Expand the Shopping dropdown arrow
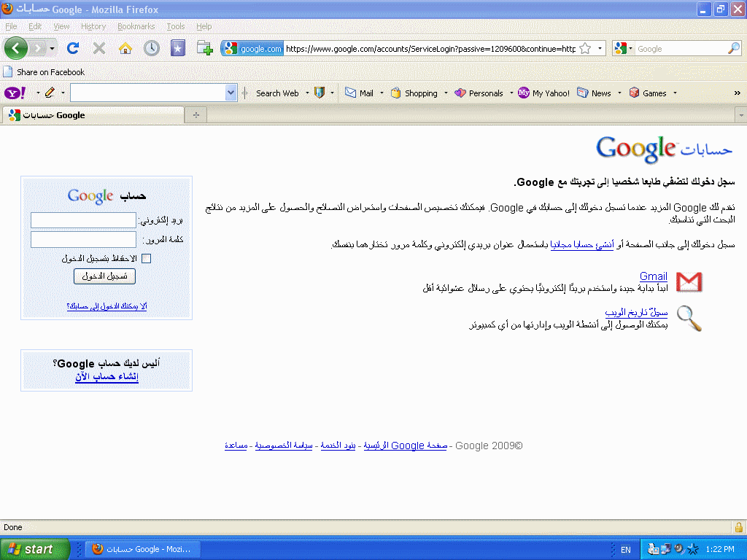Image resolution: width=747 pixels, height=560 pixels. pyautogui.click(x=446, y=93)
